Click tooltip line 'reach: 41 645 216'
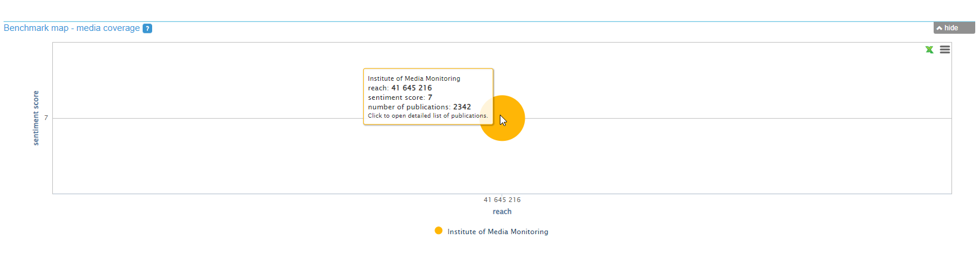Viewport: 980px width, 268px height. pos(400,88)
